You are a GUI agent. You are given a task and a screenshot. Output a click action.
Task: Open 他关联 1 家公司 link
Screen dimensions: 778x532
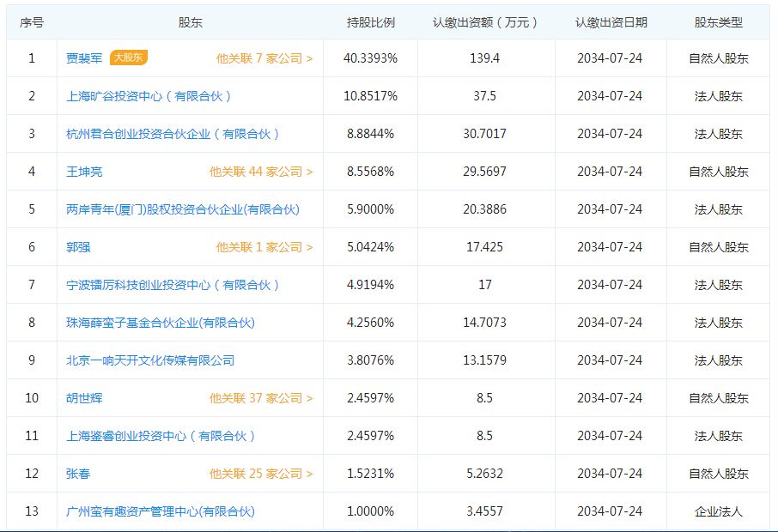coord(264,247)
